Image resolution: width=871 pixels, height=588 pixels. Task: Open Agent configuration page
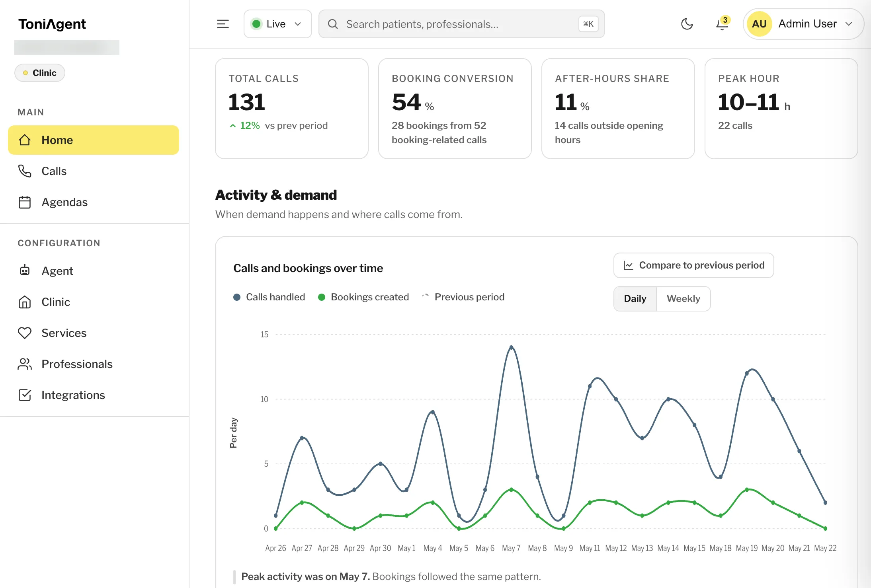pyautogui.click(x=94, y=271)
